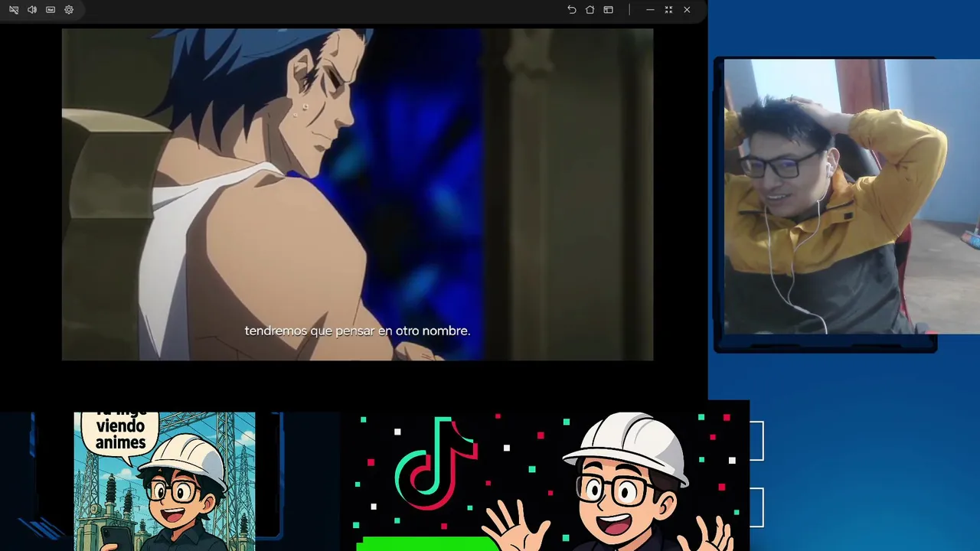Click subtitle "tendremos que pensar en otro nombre."
This screenshot has height=551, width=980.
tap(358, 331)
